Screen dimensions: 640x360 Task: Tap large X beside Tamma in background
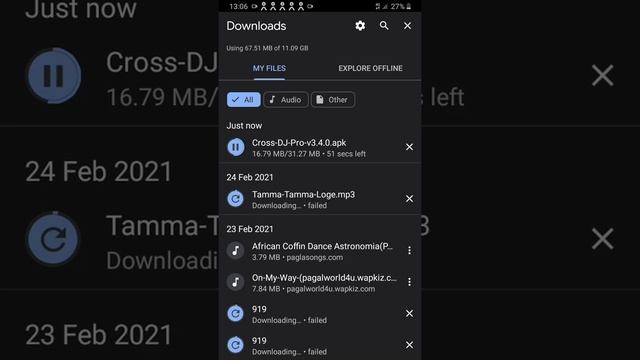(602, 239)
